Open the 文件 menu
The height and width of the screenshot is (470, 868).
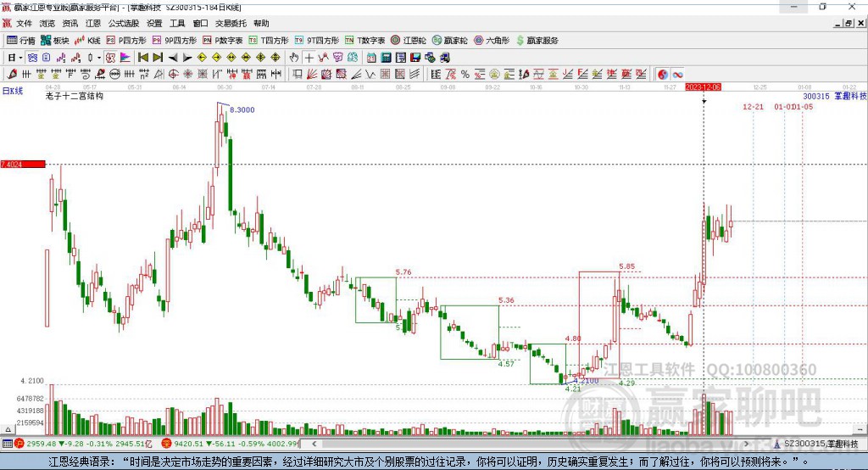(x=24, y=23)
